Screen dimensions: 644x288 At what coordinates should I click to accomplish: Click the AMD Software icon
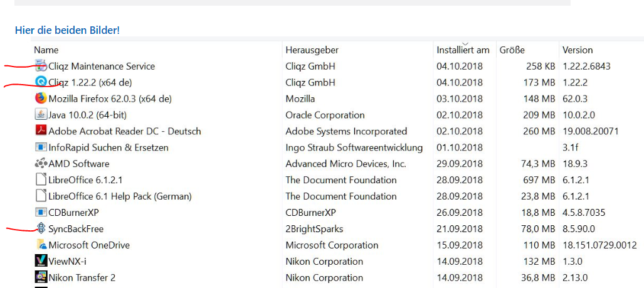coord(41,164)
